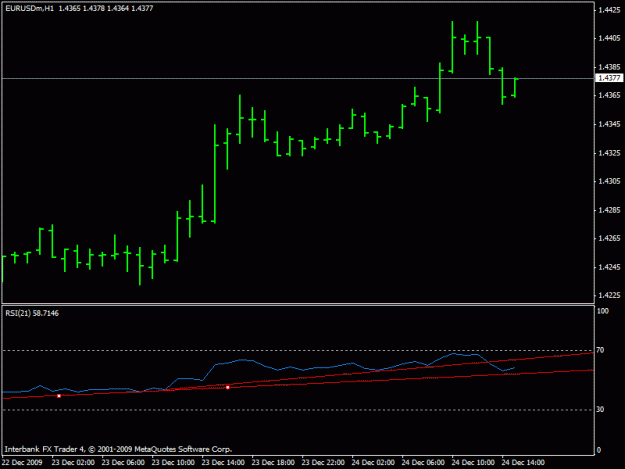Click the 23 Dec 18:00 time label

coord(273,462)
